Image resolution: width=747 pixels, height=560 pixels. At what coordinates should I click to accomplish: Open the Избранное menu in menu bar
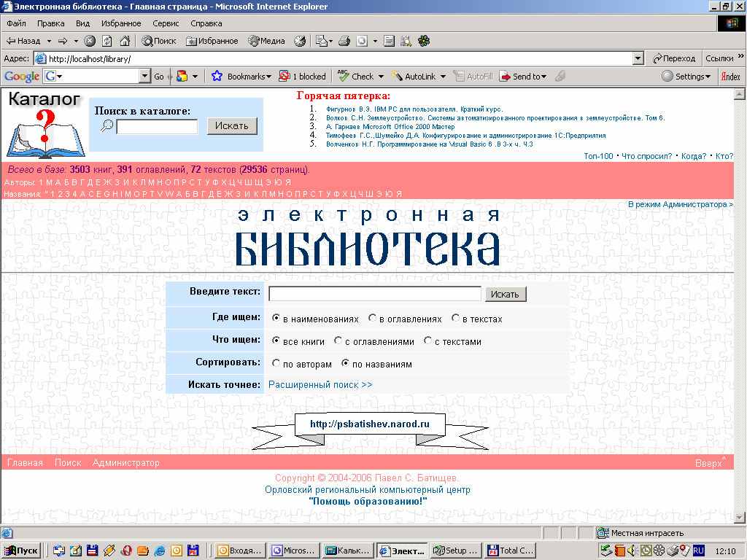[121, 23]
